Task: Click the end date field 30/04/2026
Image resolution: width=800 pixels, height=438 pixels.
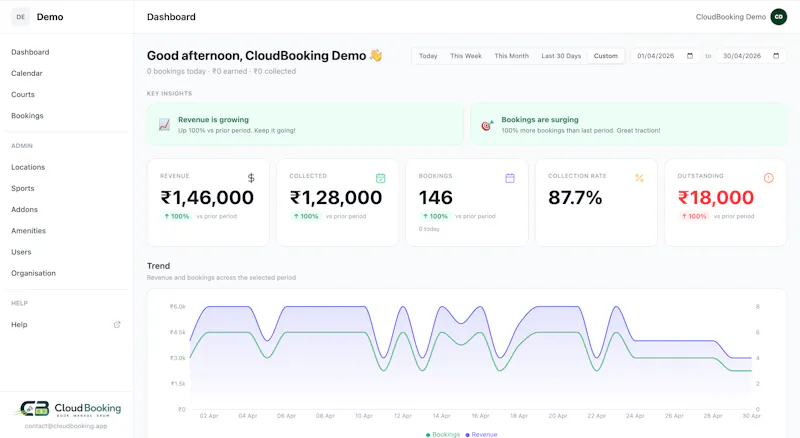Action: click(x=751, y=56)
